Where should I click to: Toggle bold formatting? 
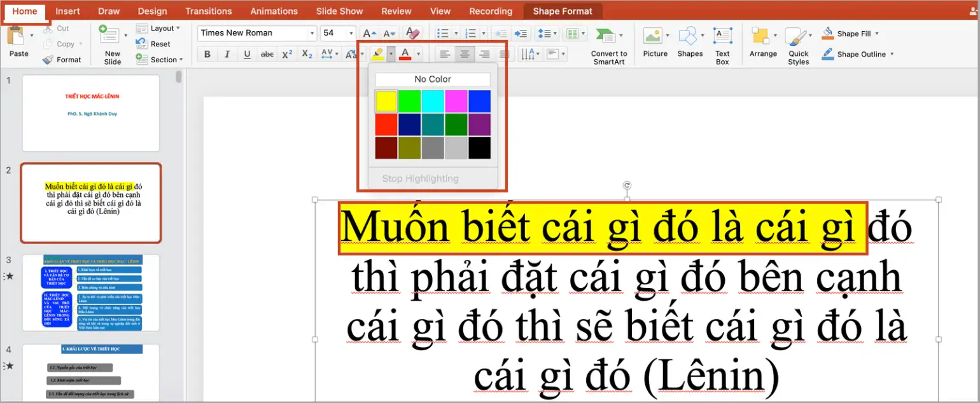pos(207,54)
